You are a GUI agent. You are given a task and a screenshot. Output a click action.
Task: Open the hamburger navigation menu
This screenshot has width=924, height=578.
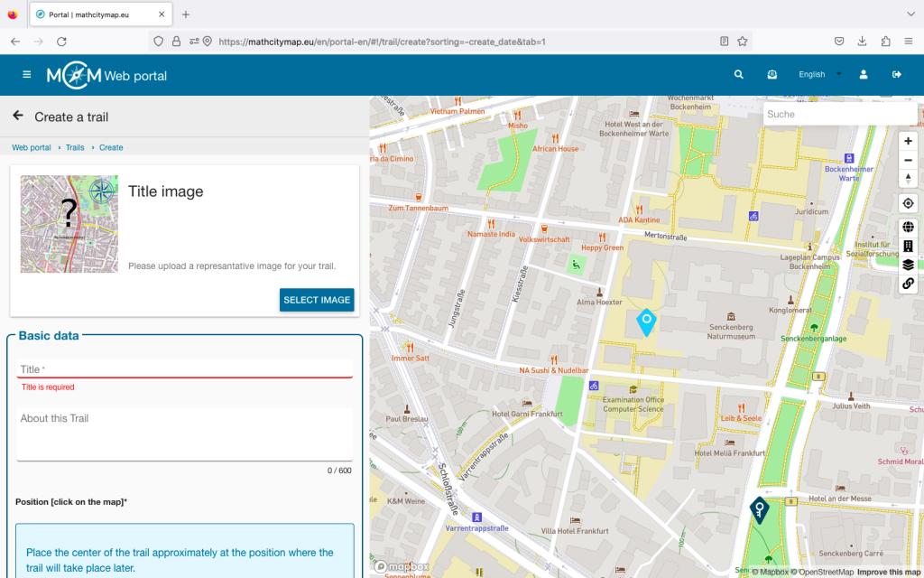tap(26, 75)
